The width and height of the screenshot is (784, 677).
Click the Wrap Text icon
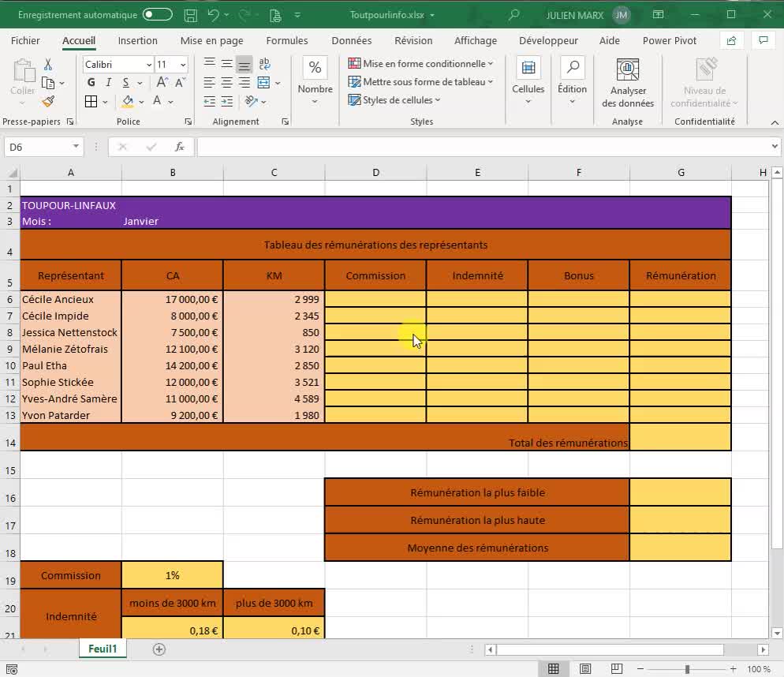[x=264, y=65]
